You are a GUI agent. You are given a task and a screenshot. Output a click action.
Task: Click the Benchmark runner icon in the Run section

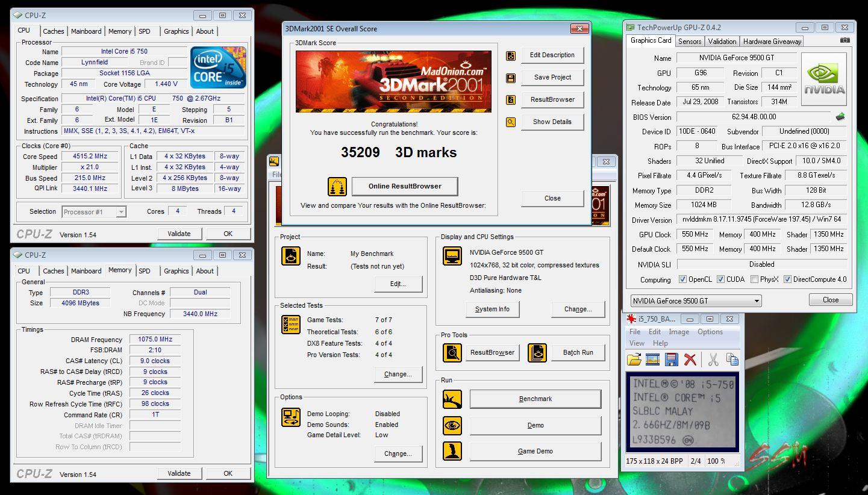pyautogui.click(x=452, y=399)
